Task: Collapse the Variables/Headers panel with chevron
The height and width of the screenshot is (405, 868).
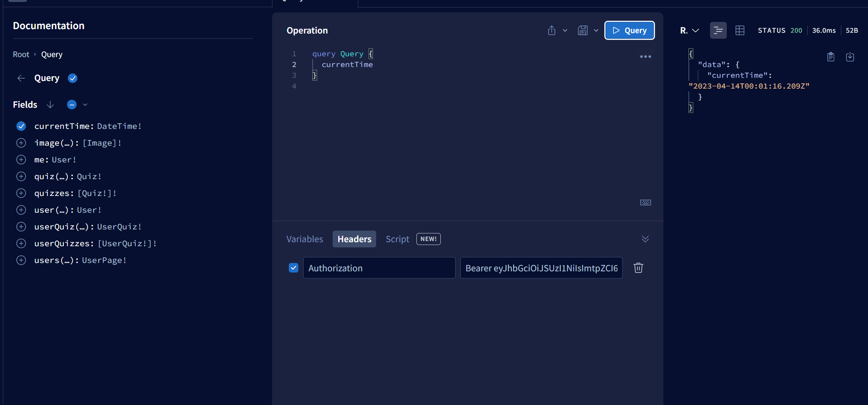Action: pos(645,239)
